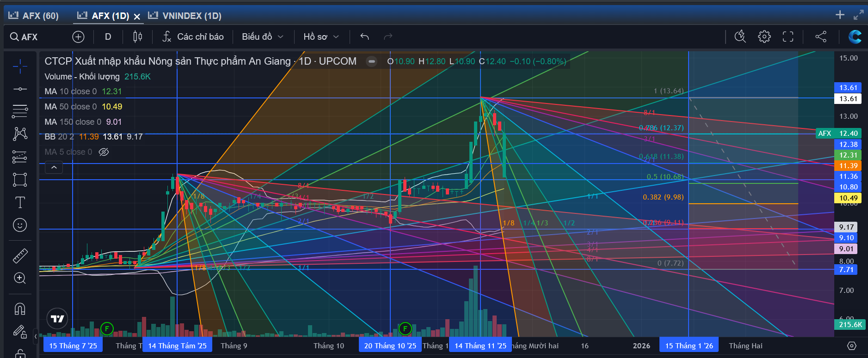Expand the chart panel with arrows icon
The height and width of the screenshot is (358, 868).
(858, 15)
